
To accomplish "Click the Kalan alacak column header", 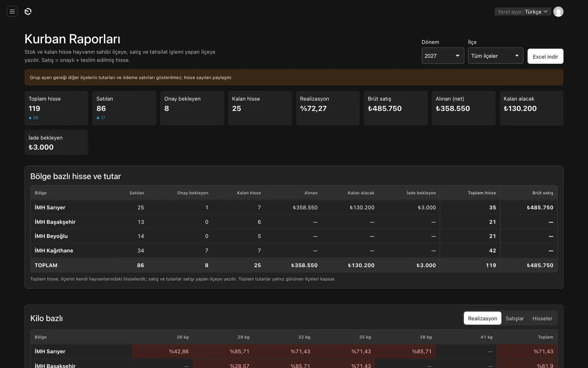I will pos(361,193).
